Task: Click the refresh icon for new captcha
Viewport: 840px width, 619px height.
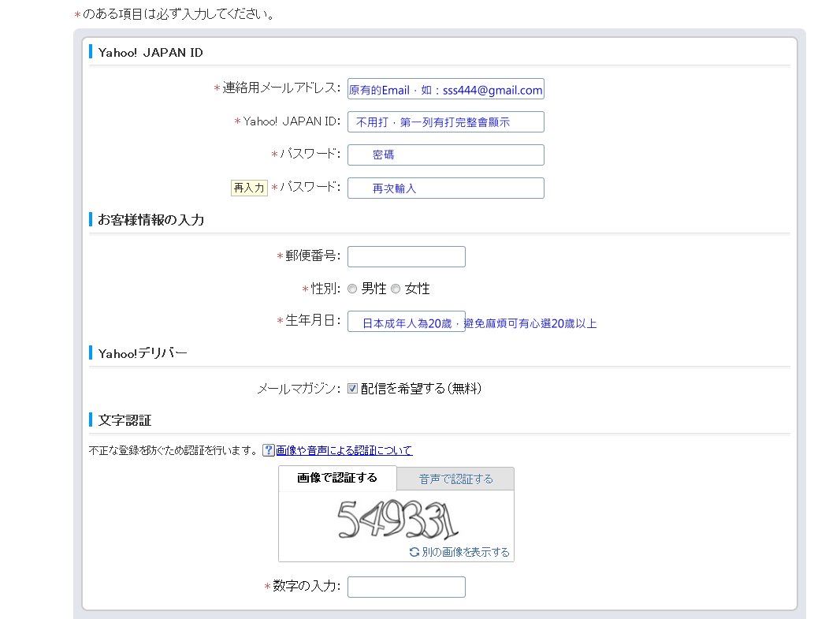Action: coord(414,552)
